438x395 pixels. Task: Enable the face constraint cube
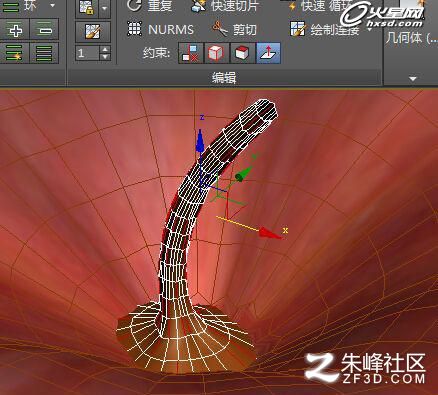pyautogui.click(x=242, y=53)
